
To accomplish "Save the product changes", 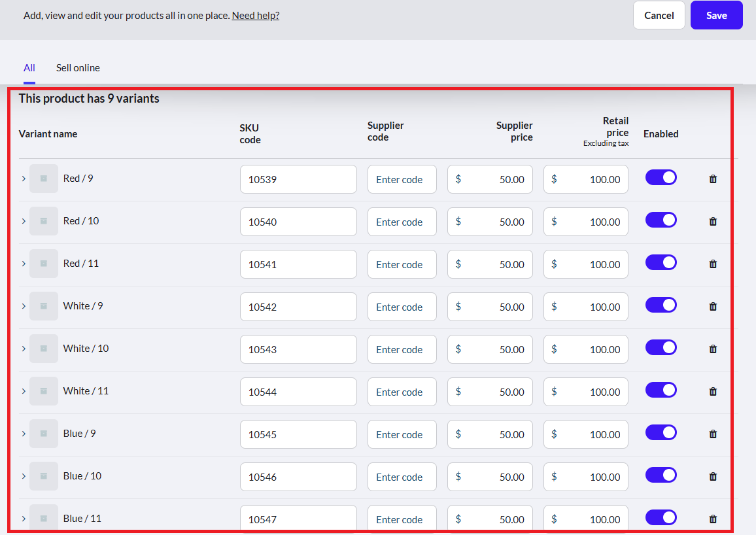I will [x=717, y=16].
